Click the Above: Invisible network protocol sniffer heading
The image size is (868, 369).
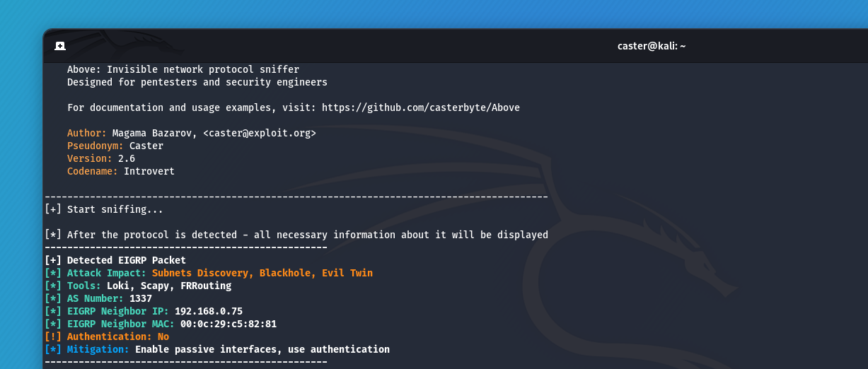(x=183, y=69)
